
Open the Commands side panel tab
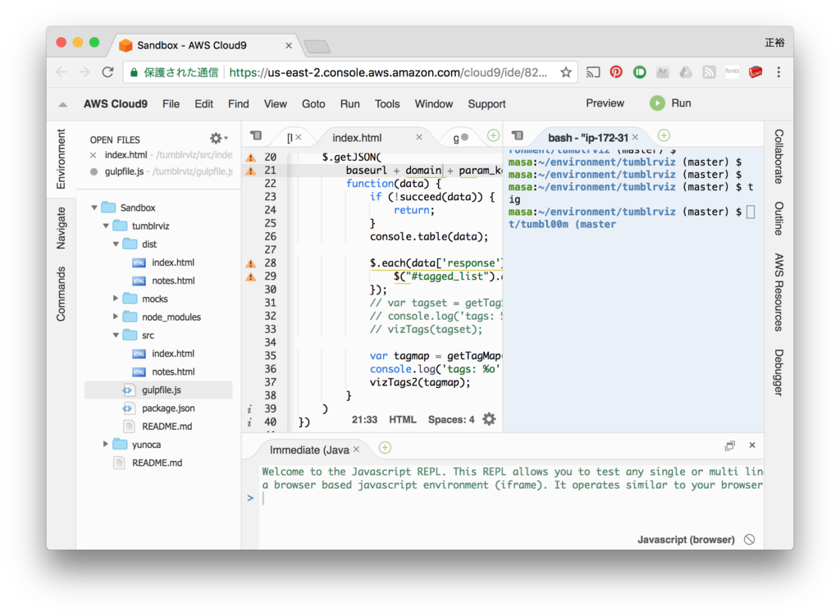coord(61,294)
